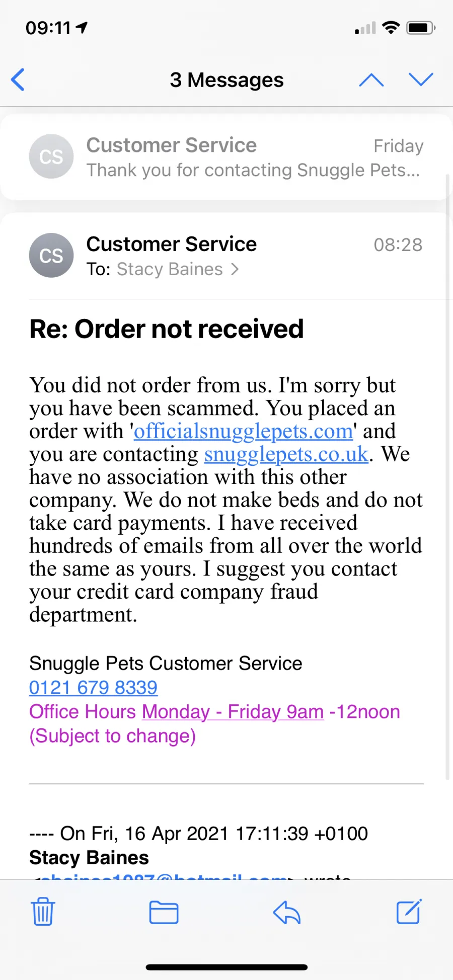
Task: Expand recipient details for Stacy Baines
Action: (178, 270)
